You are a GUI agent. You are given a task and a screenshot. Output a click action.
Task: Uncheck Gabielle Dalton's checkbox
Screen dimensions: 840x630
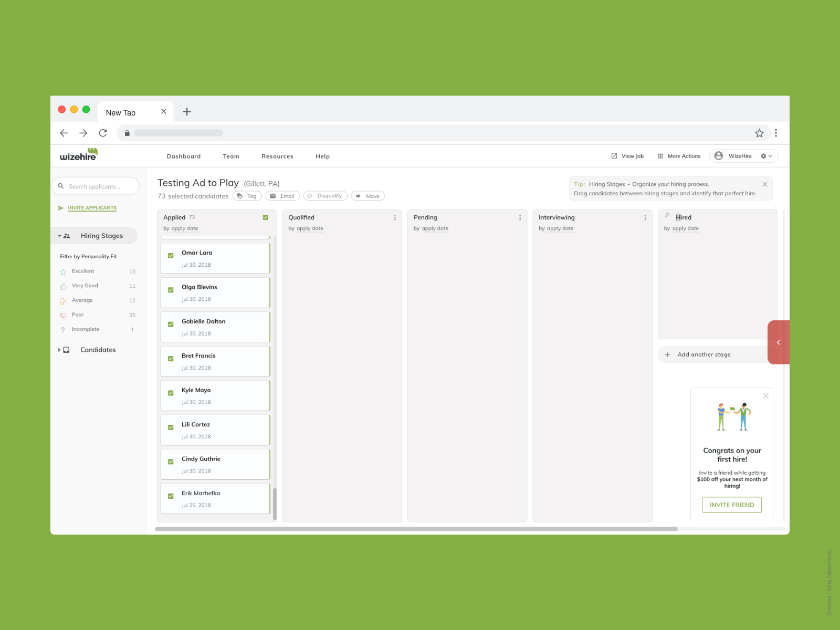point(171,324)
